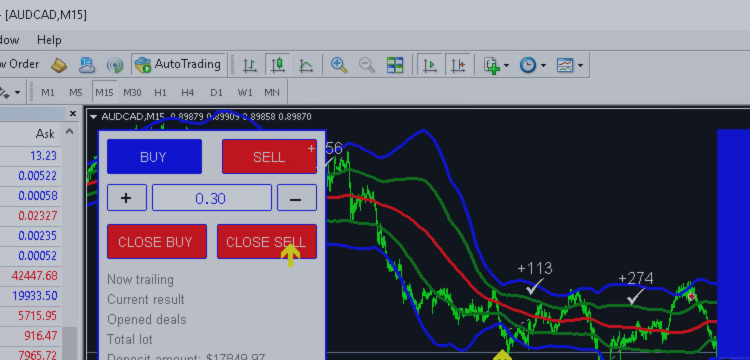Zoom out of the chart
The width and height of the screenshot is (750, 360).
point(366,65)
